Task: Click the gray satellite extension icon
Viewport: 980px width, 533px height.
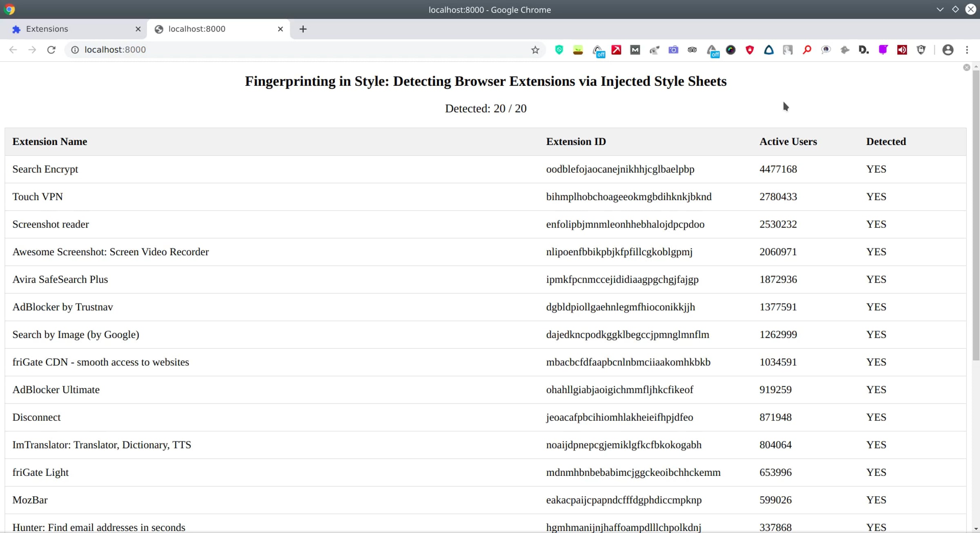Action: tap(654, 50)
